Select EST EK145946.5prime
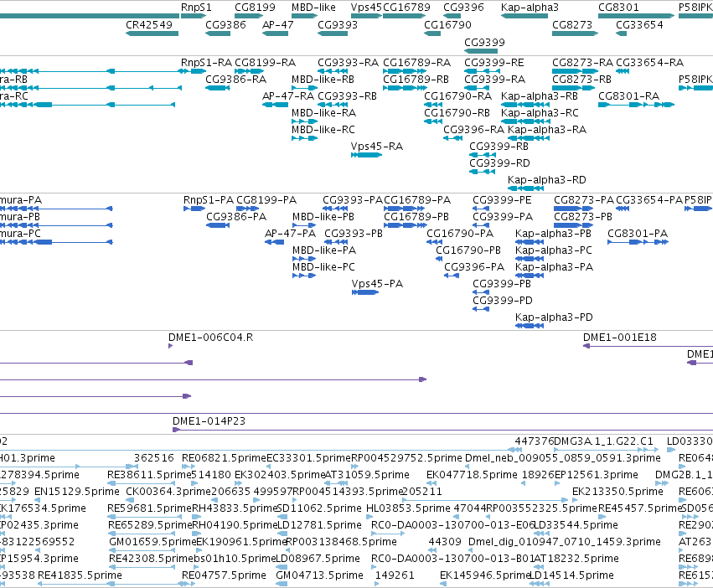The height and width of the screenshot is (588, 713). 486,575
